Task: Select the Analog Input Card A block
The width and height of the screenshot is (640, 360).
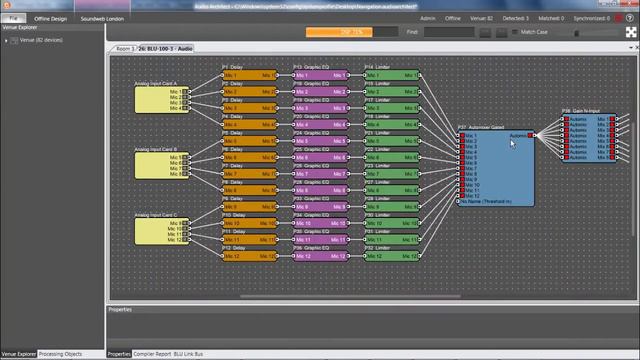Action: pyautogui.click(x=162, y=100)
